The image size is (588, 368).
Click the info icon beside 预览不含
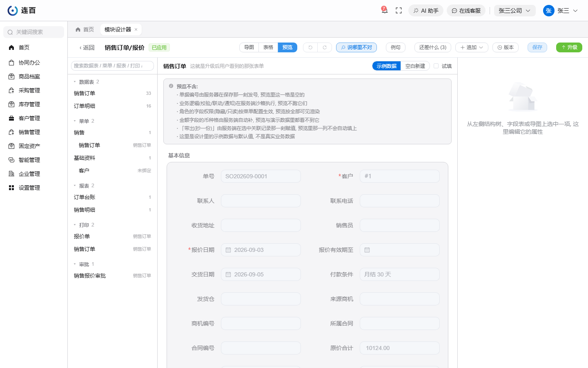171,86
